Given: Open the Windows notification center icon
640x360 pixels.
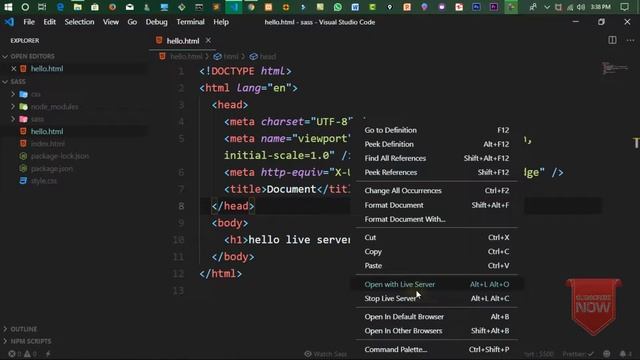Looking at the screenshot, I should pos(624,7).
